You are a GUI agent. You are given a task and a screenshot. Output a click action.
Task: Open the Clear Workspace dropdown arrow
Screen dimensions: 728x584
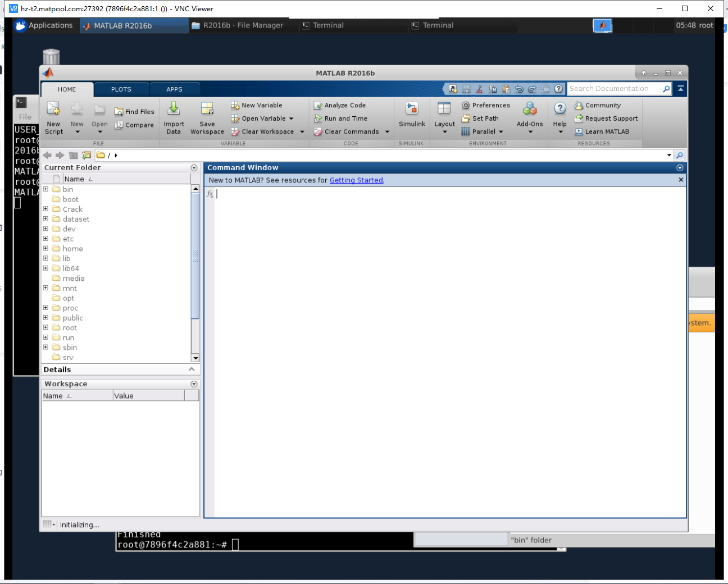(302, 132)
